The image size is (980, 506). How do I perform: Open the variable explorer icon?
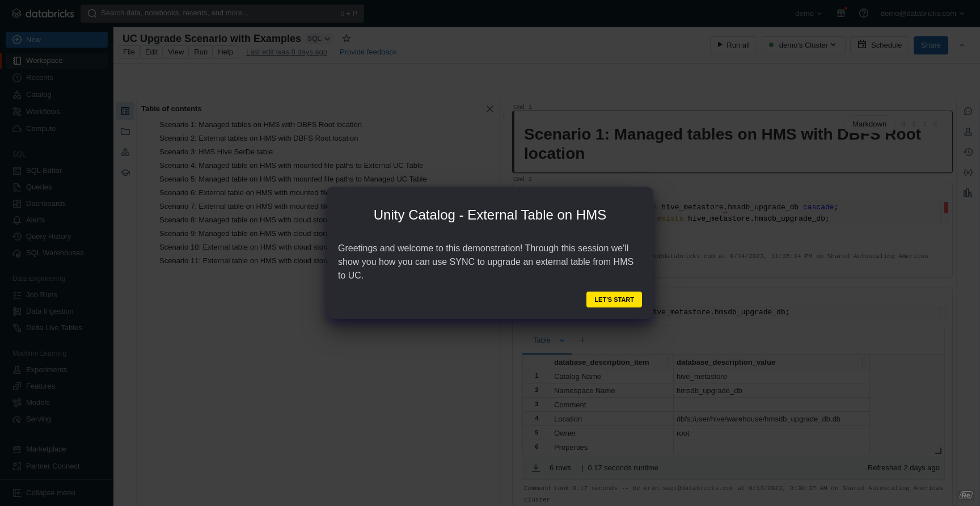pyautogui.click(x=968, y=172)
